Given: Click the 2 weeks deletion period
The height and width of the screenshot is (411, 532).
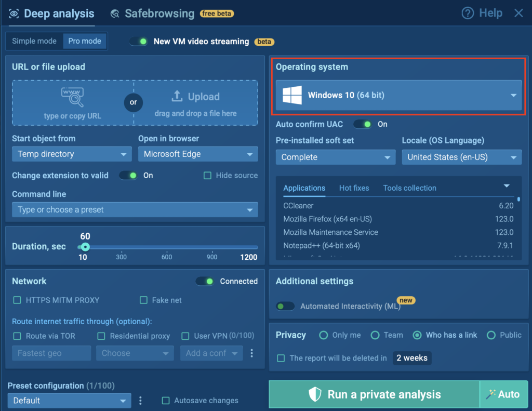Looking at the screenshot, I should (412, 358).
